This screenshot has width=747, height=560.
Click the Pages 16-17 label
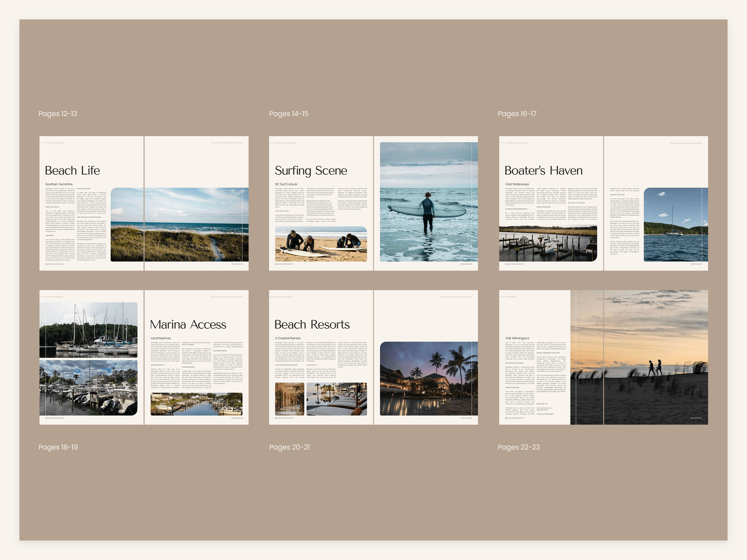pyautogui.click(x=517, y=114)
